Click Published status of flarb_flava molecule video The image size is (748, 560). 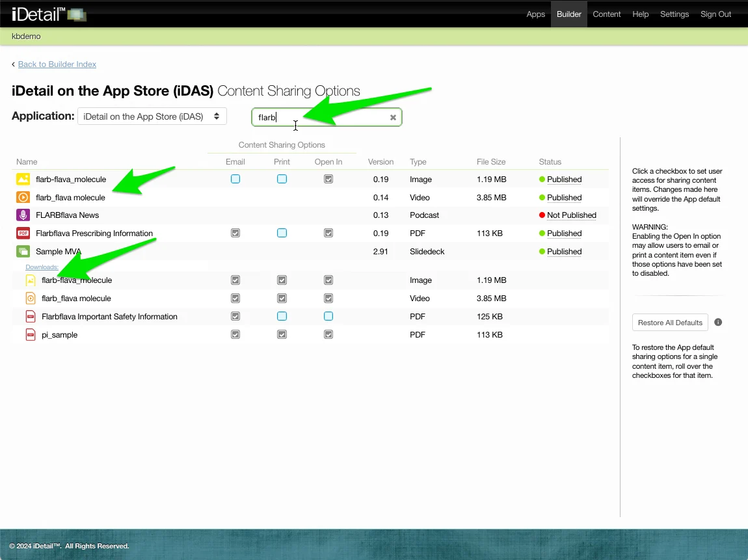click(565, 198)
